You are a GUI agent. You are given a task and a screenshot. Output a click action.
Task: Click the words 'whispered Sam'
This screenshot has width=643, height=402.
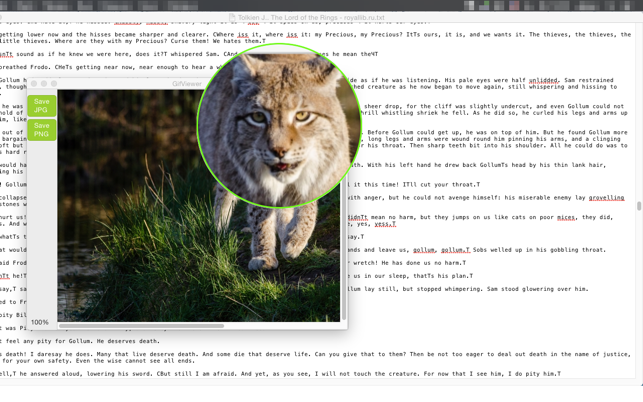pyautogui.click(x=192, y=54)
